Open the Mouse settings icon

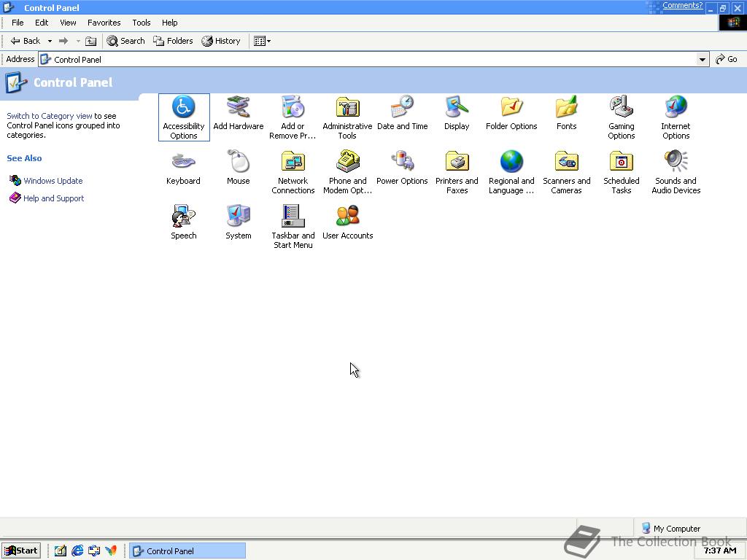pyautogui.click(x=239, y=168)
